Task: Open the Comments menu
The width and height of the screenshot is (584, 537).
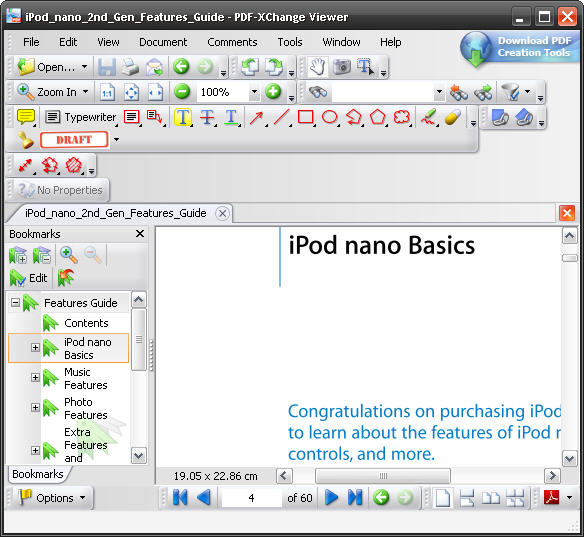Action: (232, 42)
